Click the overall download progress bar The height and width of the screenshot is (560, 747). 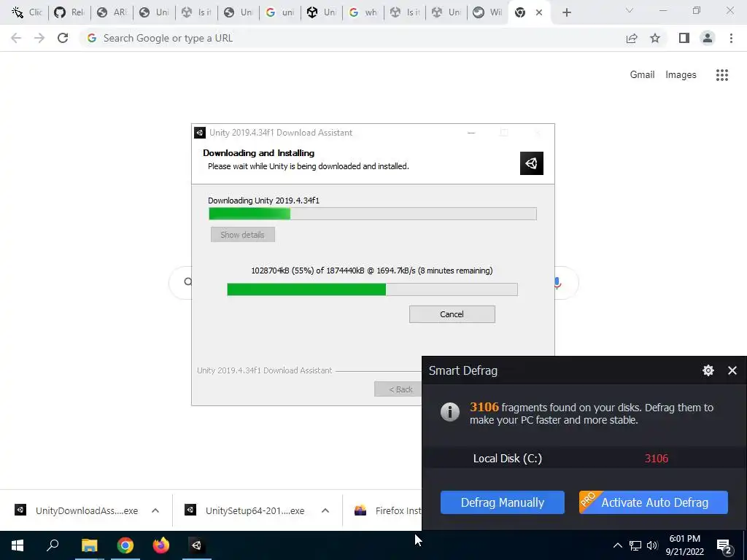(x=372, y=289)
